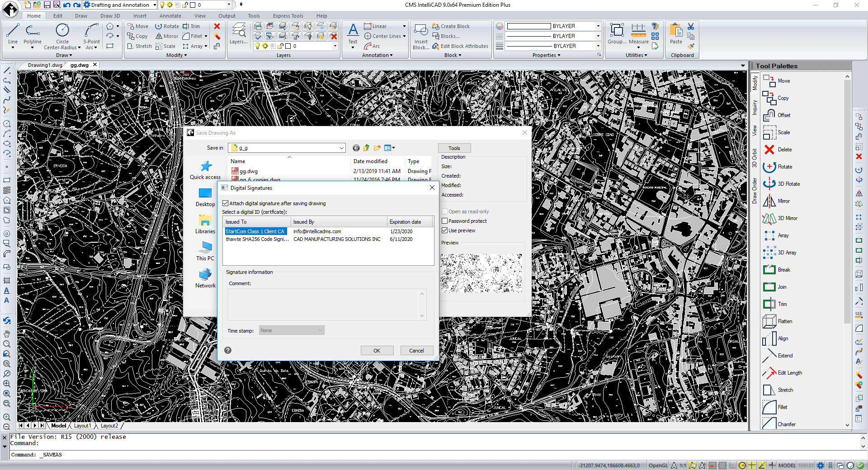Screen dimensions: 868x470
Task: Open first BYLAYER color dropdown
Action: 598,26
